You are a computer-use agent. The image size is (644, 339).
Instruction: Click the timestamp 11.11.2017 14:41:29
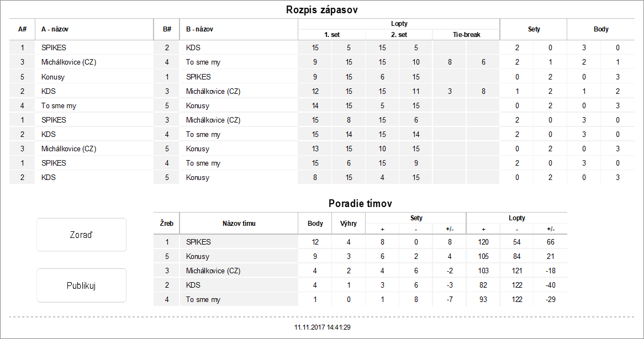323,327
